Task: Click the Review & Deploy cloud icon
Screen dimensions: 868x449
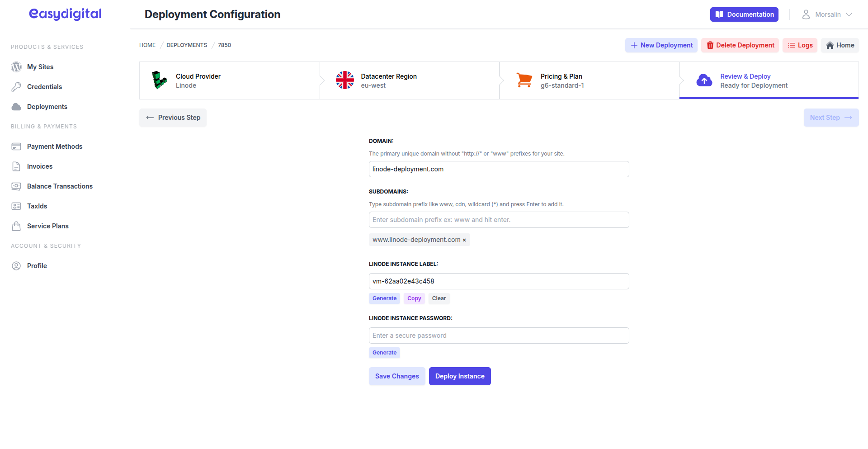Action: 704,80
